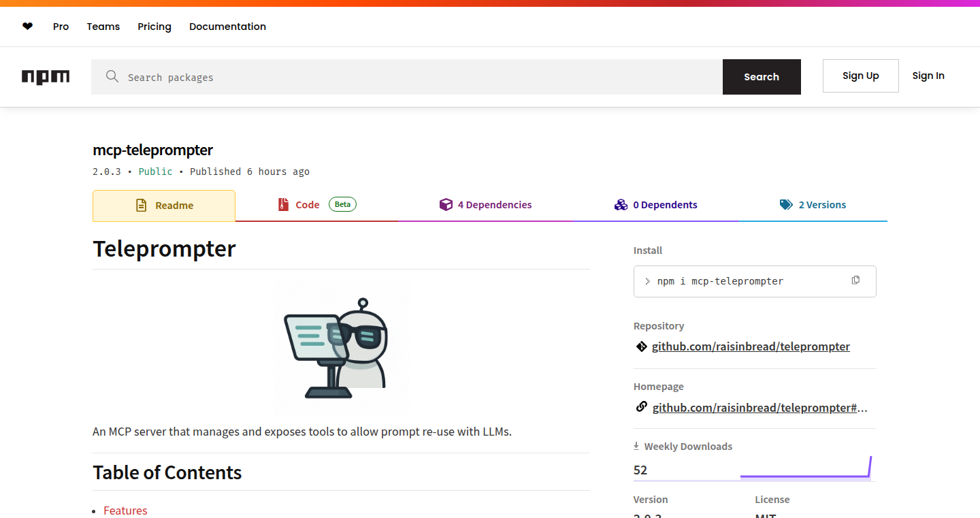Copy the npm install command
Screen dimensions: 980x518
coord(855,280)
